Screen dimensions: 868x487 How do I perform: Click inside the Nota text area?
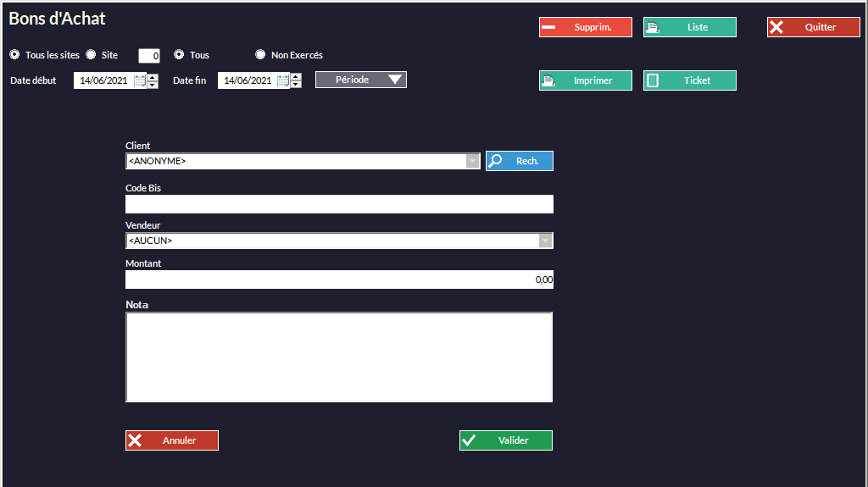click(x=339, y=357)
